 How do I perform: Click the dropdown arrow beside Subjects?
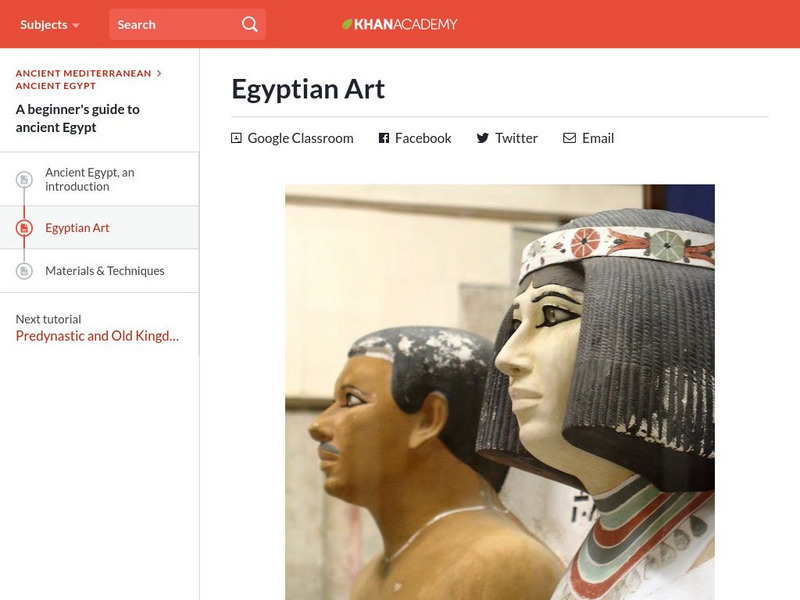click(x=76, y=25)
